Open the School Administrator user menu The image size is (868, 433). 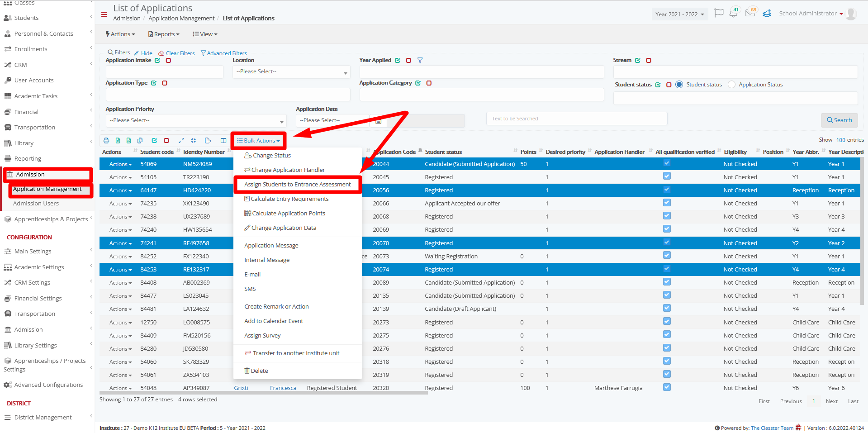(x=811, y=14)
